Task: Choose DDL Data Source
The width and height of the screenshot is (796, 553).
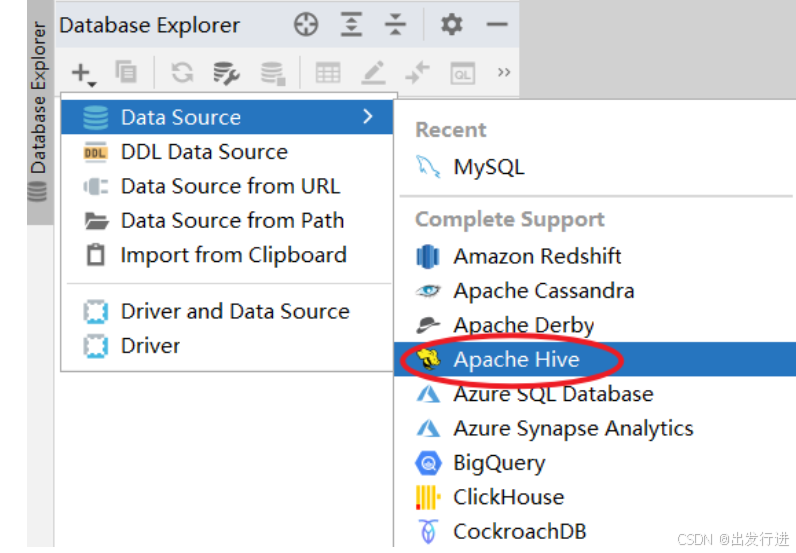Action: [227, 152]
